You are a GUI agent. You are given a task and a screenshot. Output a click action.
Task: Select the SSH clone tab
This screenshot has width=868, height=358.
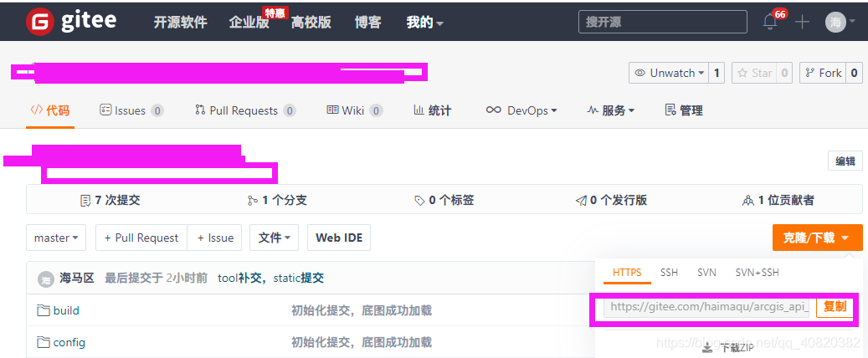point(669,272)
